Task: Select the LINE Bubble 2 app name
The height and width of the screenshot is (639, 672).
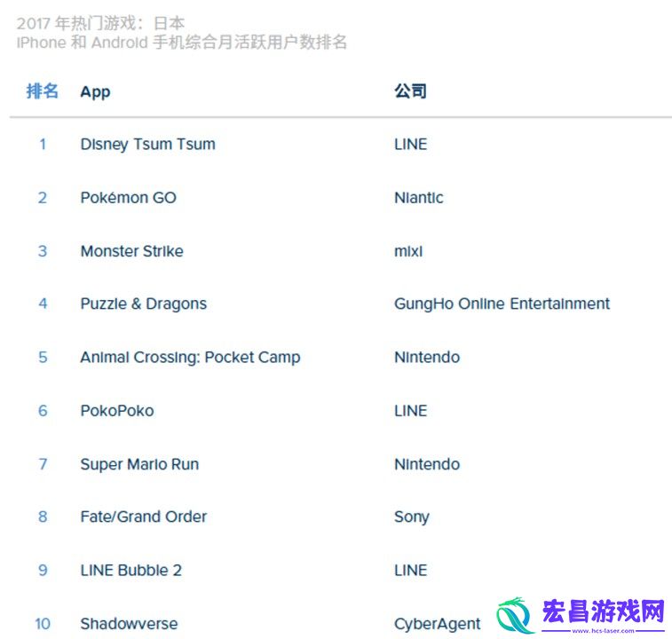Action: 131,570
